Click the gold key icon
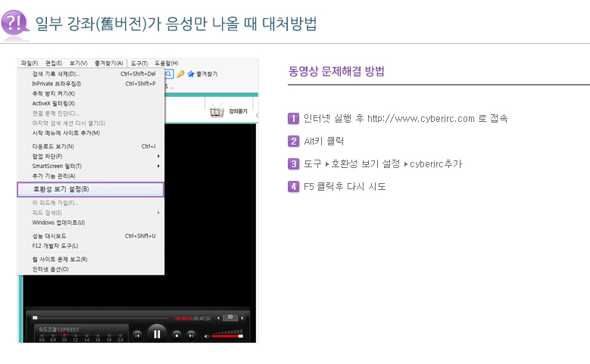Viewport: 590px width, 364px height. [180, 74]
